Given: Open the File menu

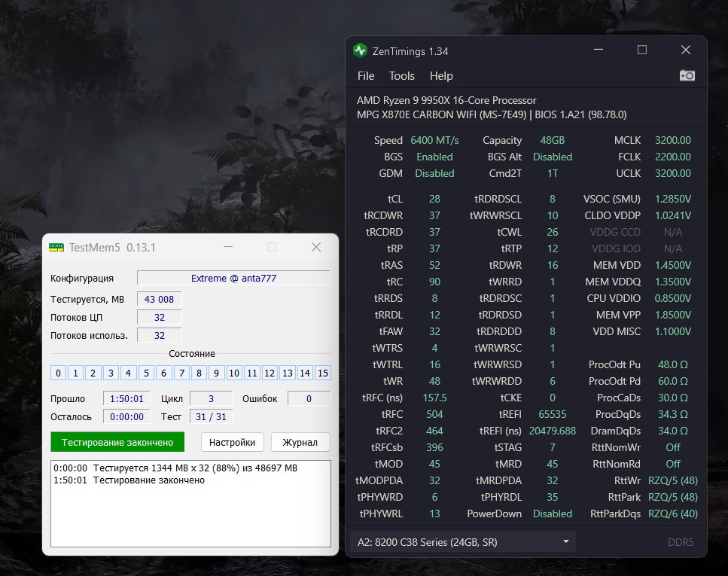Looking at the screenshot, I should (x=366, y=76).
